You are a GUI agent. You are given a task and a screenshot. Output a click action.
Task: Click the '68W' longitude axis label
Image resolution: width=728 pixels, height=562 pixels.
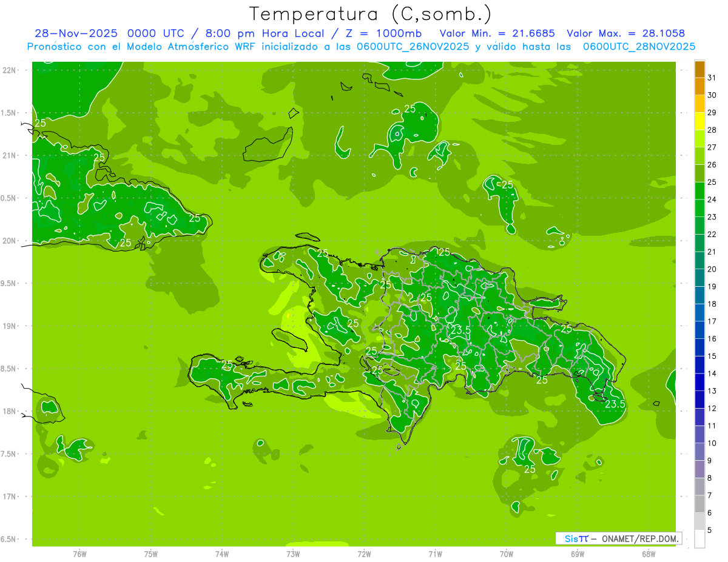point(649,554)
